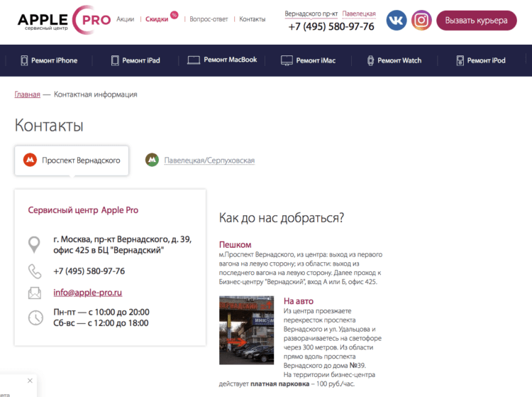532x397 pixels.
Task: Click the Пешком heading
Action: click(235, 244)
